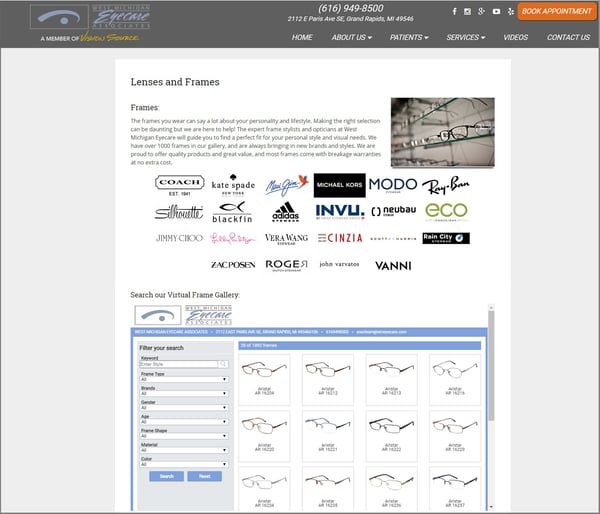
Task: Click the Reset button in filter panel
Action: tap(204, 476)
